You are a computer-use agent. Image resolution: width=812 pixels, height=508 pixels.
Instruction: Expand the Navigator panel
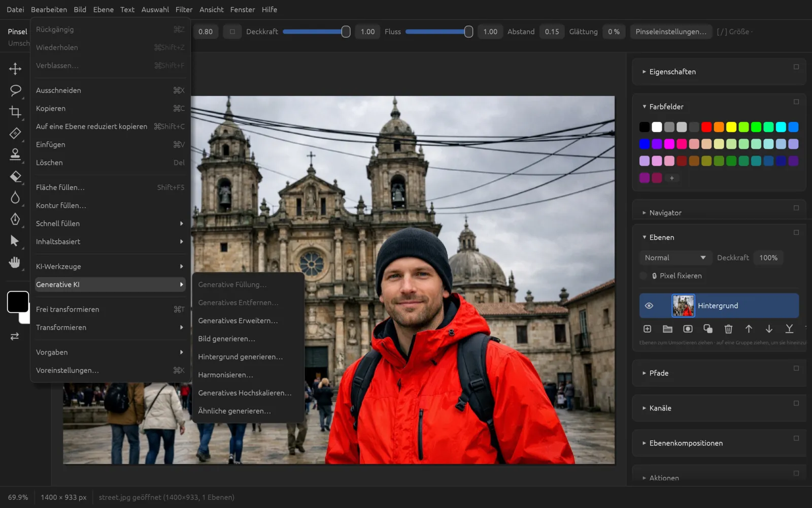pos(644,213)
